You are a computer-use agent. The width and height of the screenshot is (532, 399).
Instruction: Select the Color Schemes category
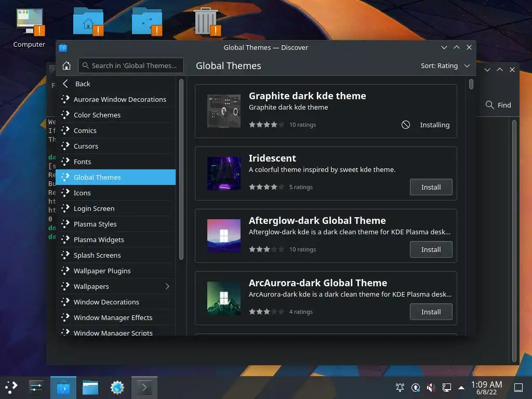coord(116,115)
